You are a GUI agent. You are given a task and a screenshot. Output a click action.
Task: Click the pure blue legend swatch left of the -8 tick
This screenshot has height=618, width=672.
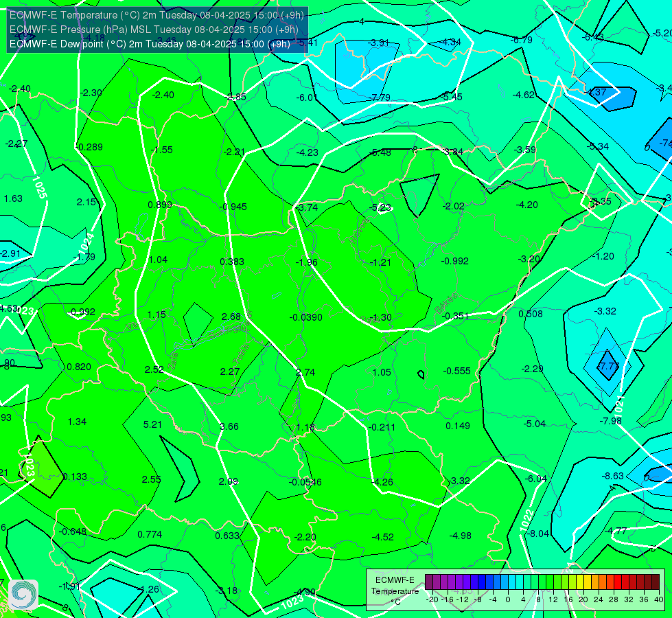point(474,582)
